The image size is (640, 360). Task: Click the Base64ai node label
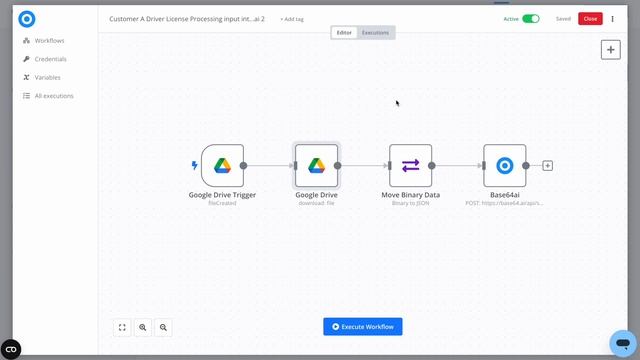click(x=505, y=195)
